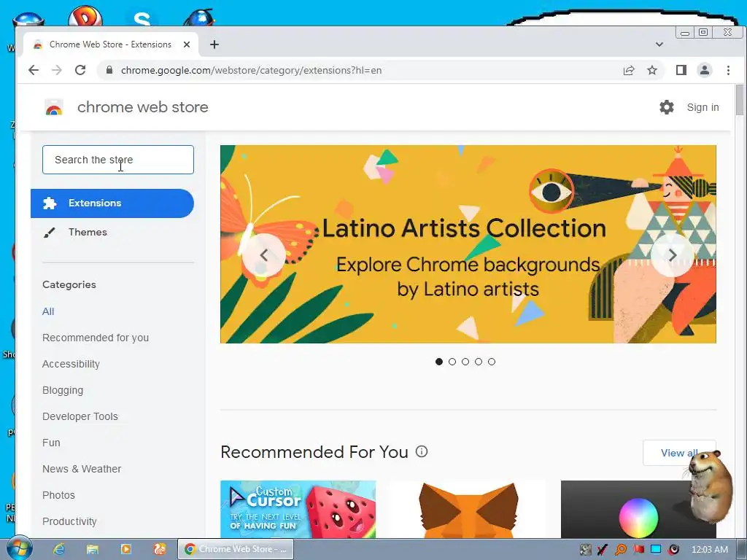The image size is (747, 560).
Task: Open the Chrome profile avatar menu
Action: (705, 71)
